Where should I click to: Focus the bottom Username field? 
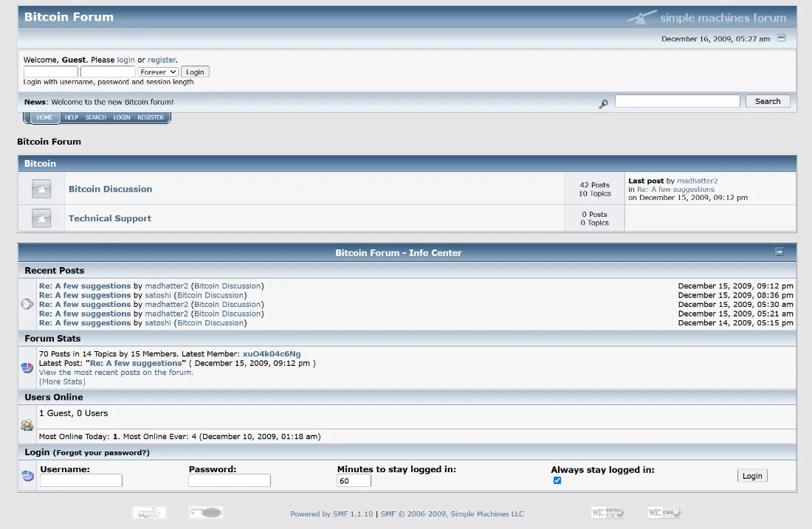(x=80, y=480)
